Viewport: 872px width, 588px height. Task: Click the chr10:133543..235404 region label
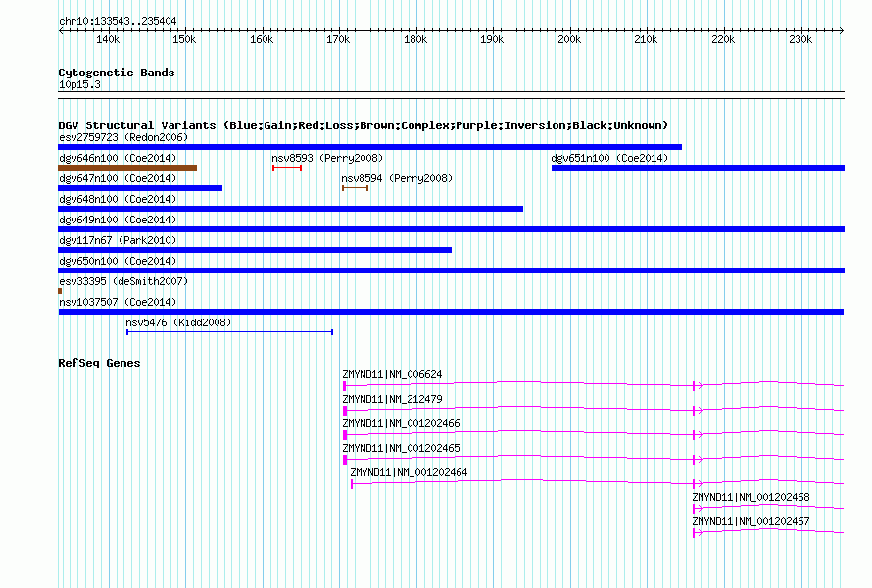118,21
